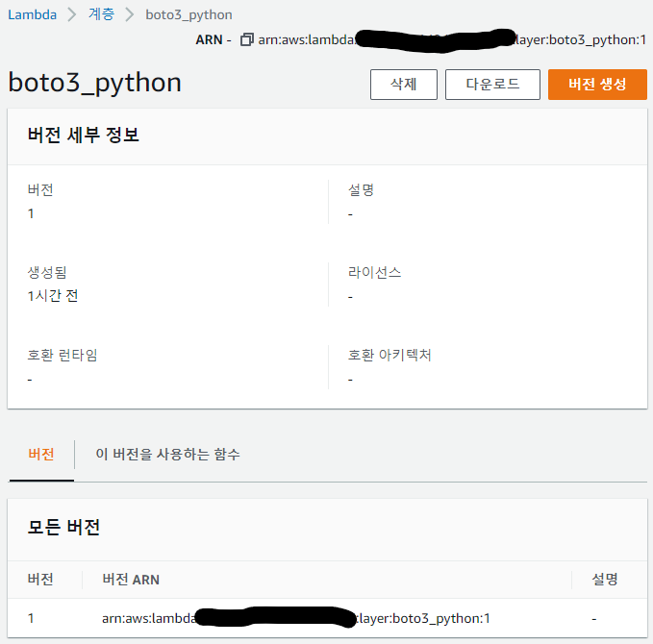Click the orange 버전 생성 button

click(x=597, y=85)
